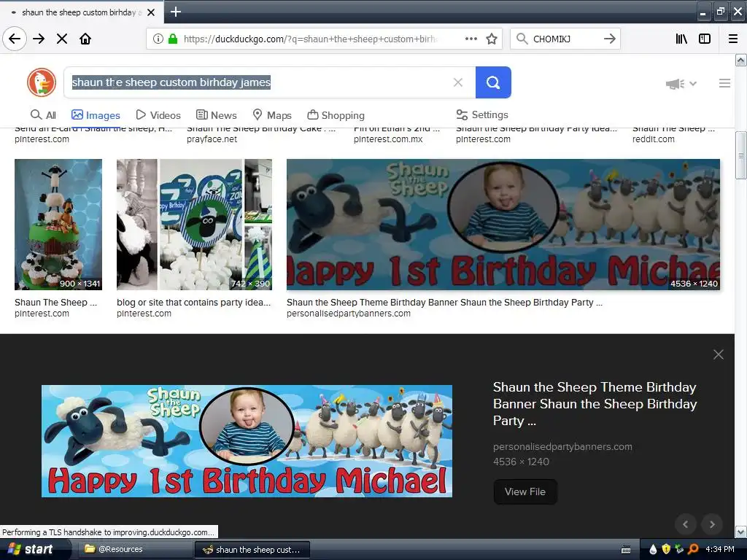This screenshot has height=560, width=747.
Task: Open prayface.net result source
Action: point(212,139)
